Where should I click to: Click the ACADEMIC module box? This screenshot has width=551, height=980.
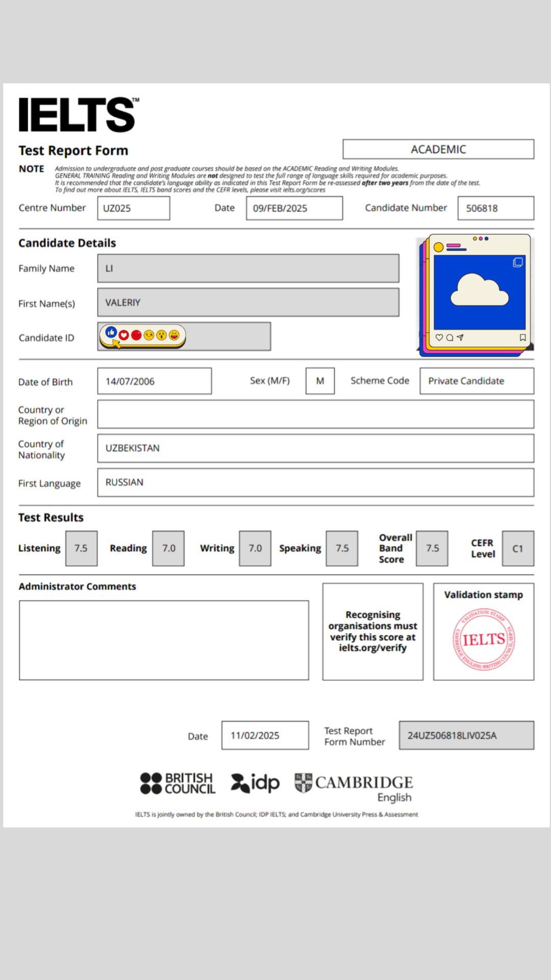(x=438, y=150)
